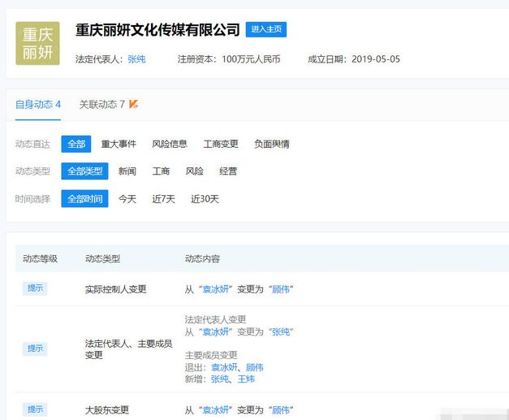Open 袁冰妍 link under 法定代表人变更
This screenshot has width=509, height=420.
216,332
